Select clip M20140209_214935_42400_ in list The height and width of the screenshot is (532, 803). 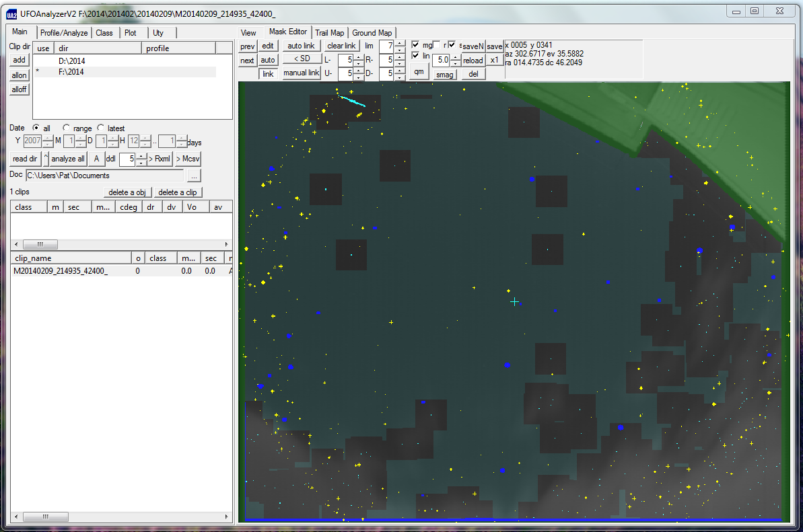[61, 270]
